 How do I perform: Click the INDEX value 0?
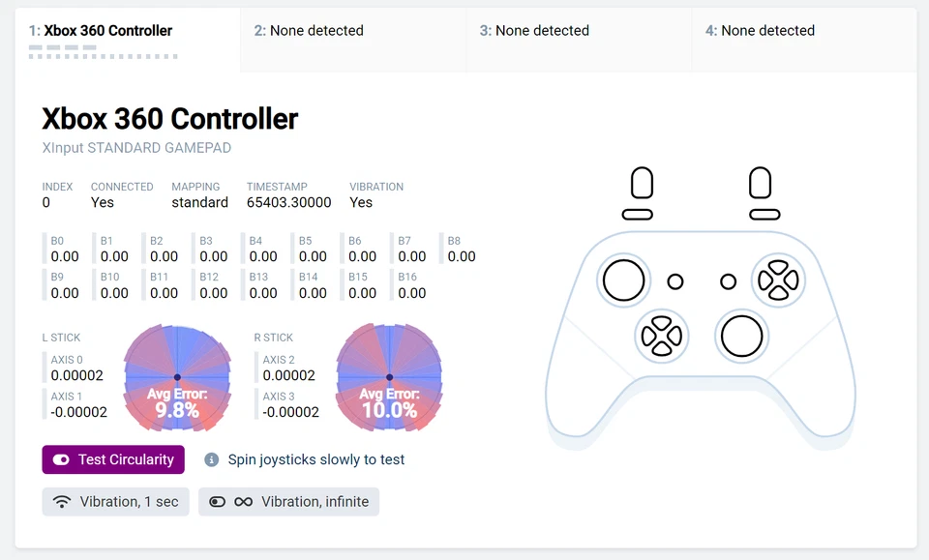click(46, 202)
